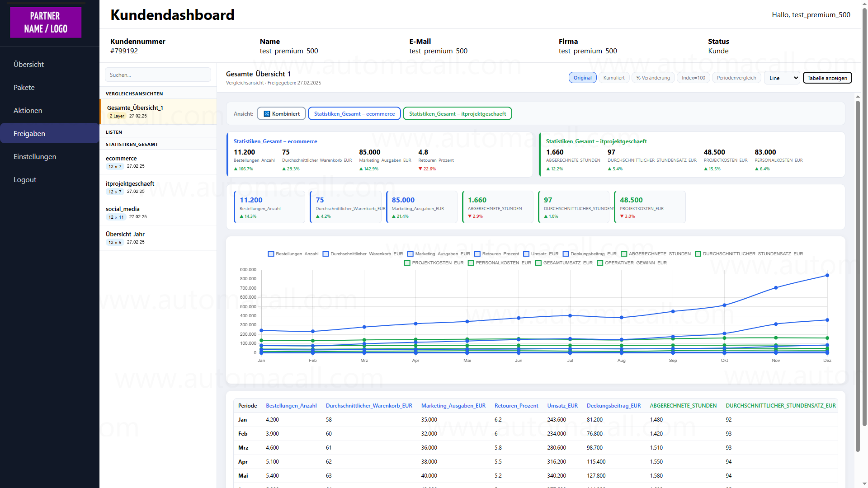Click the Tabelle anzeigen button
Viewport: 868px width, 488px height.
827,78
